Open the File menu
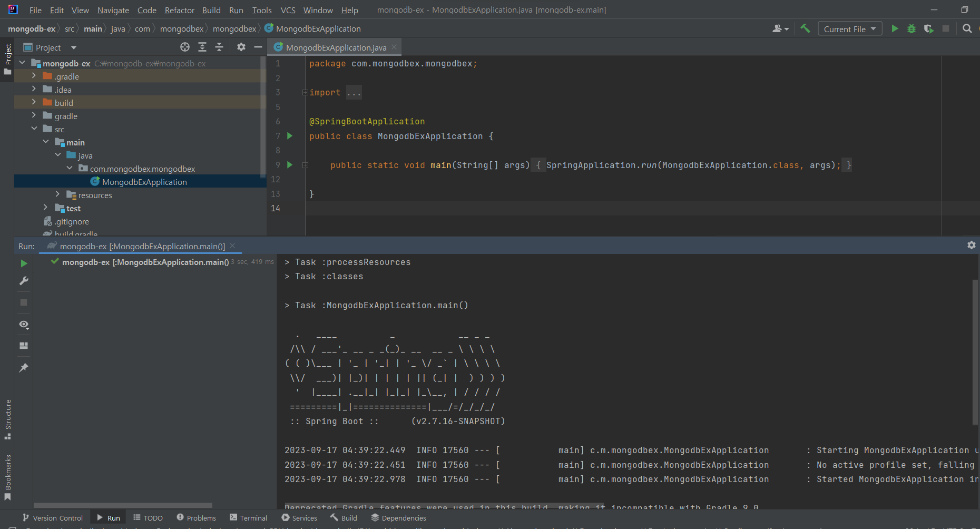The image size is (980, 529). [35, 10]
